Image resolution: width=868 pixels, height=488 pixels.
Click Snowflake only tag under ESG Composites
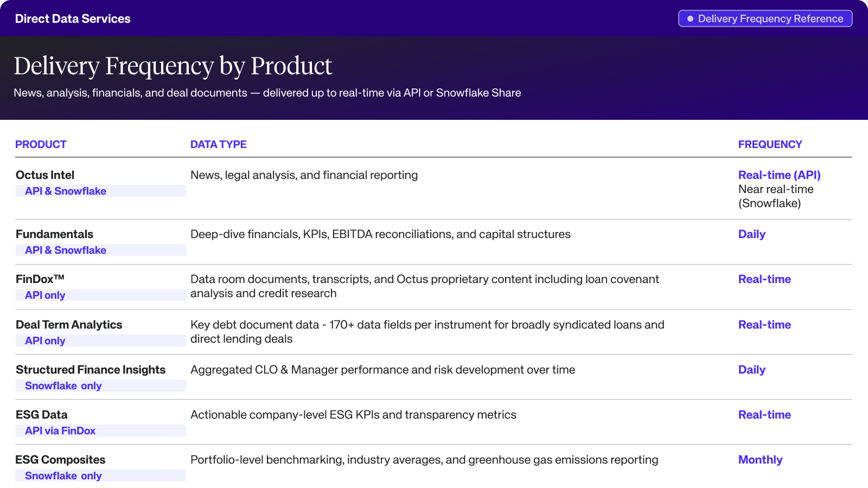click(x=63, y=476)
